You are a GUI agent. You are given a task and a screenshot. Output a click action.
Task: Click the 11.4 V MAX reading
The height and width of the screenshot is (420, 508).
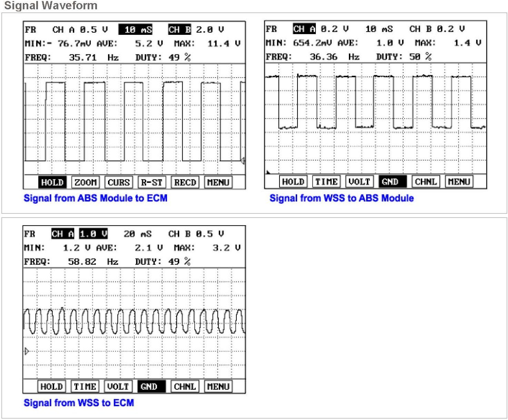pos(224,43)
